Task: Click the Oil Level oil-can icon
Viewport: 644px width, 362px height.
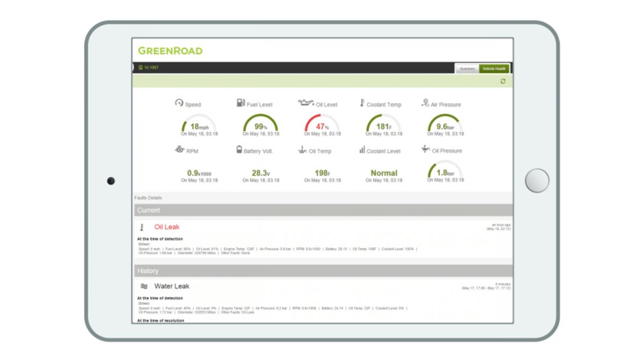Action: point(306,102)
